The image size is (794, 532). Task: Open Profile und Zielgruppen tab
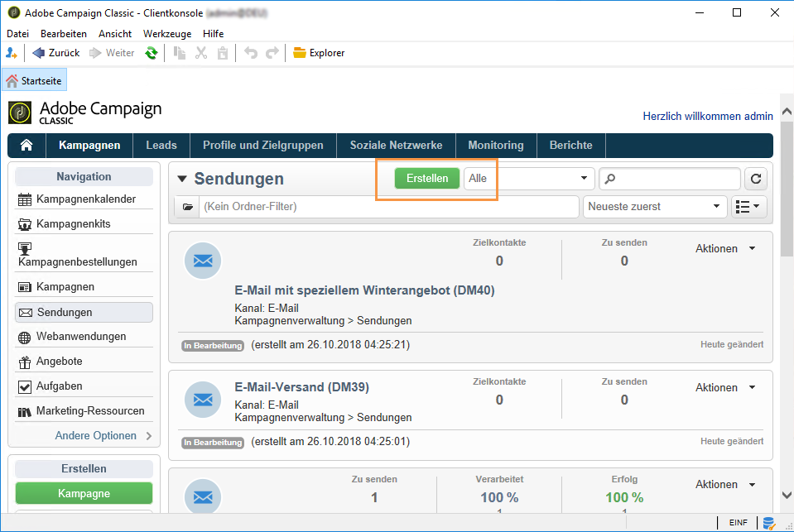[x=262, y=146]
